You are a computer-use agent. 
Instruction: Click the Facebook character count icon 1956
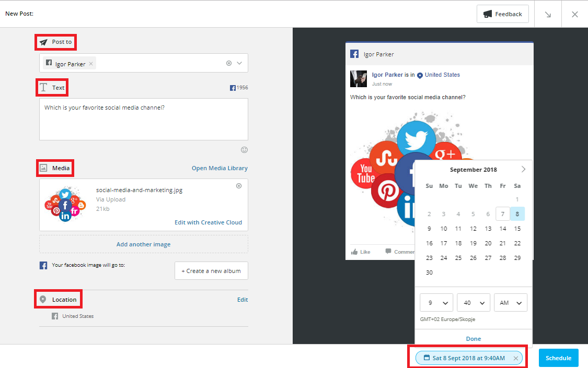click(x=233, y=88)
